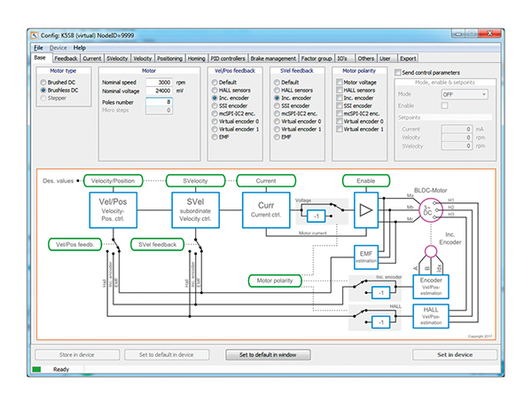Image resolution: width=532 pixels, height=403 pixels.
Task: Click the Inc. Encoder circle symbol
Action: 431,252
